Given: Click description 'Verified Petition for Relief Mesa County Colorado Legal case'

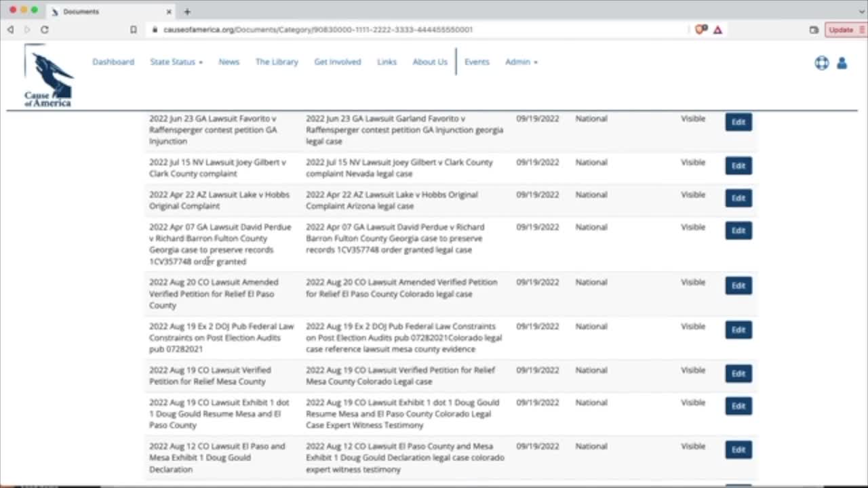Looking at the screenshot, I should [401, 375].
